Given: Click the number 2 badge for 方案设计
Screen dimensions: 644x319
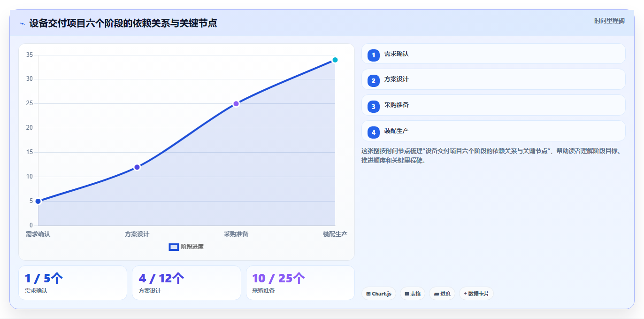Looking at the screenshot, I should (x=374, y=81).
